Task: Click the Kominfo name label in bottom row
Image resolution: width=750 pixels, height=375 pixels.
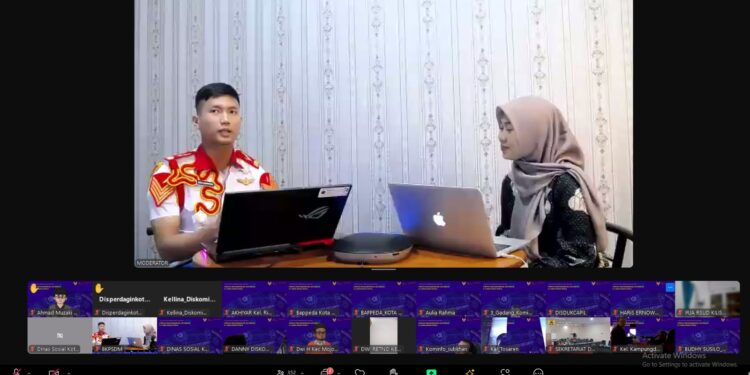Action: [x=447, y=350]
